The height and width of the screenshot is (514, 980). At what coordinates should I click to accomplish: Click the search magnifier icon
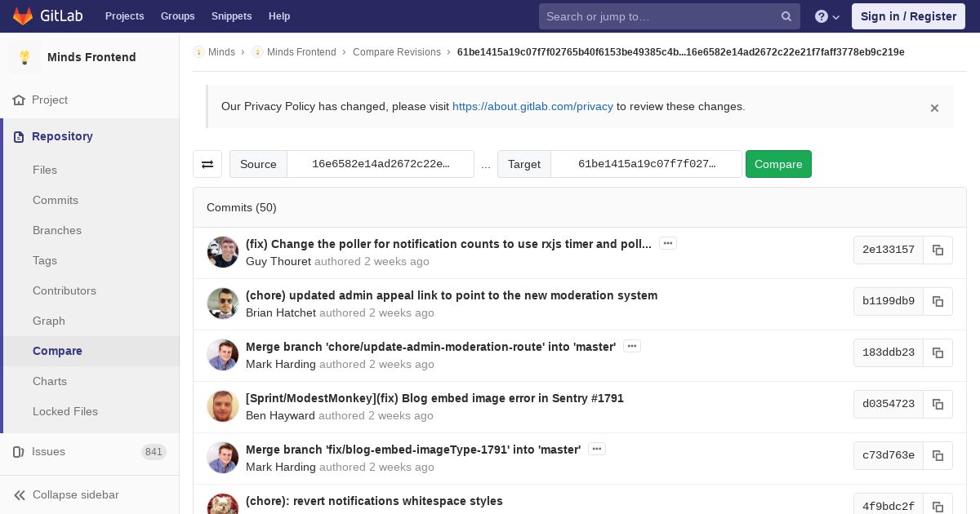(786, 16)
